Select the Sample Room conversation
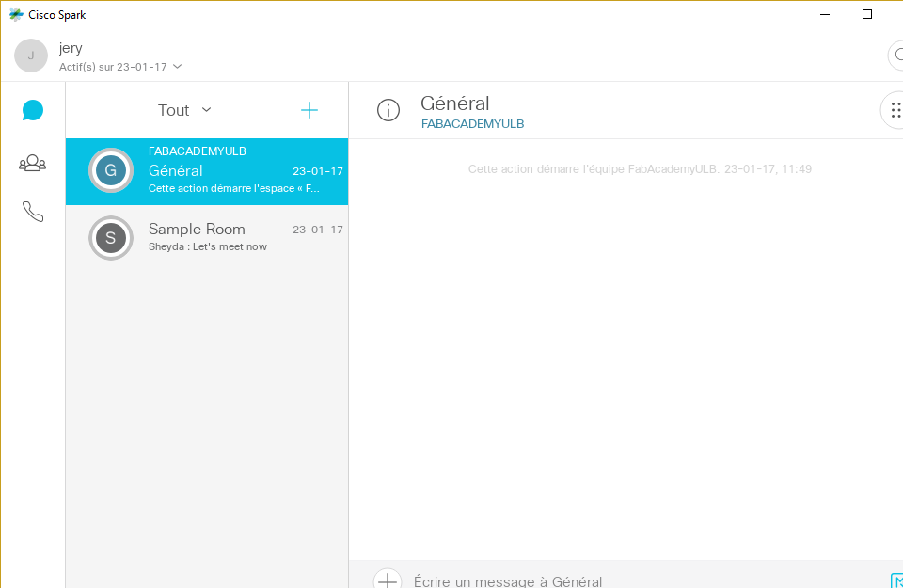Screen dimensions: 903x588 point(207,238)
